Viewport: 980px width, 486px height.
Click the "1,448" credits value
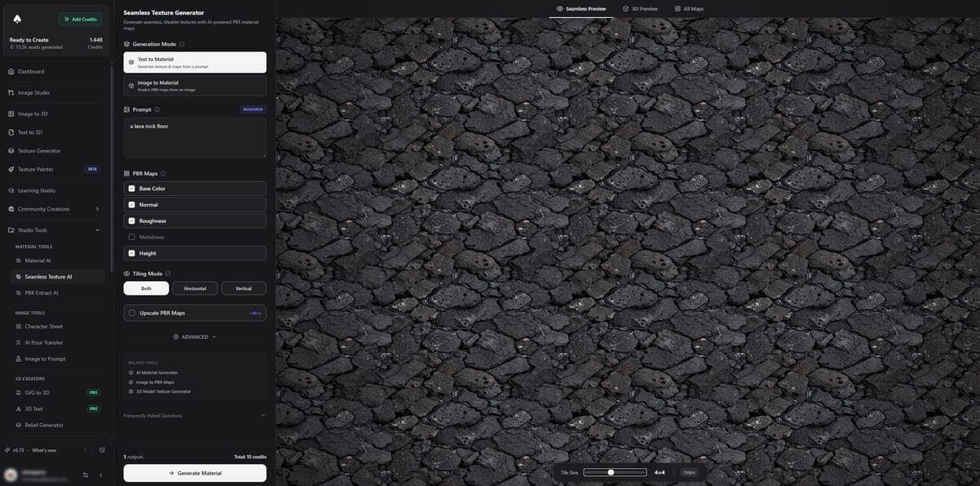pos(96,39)
